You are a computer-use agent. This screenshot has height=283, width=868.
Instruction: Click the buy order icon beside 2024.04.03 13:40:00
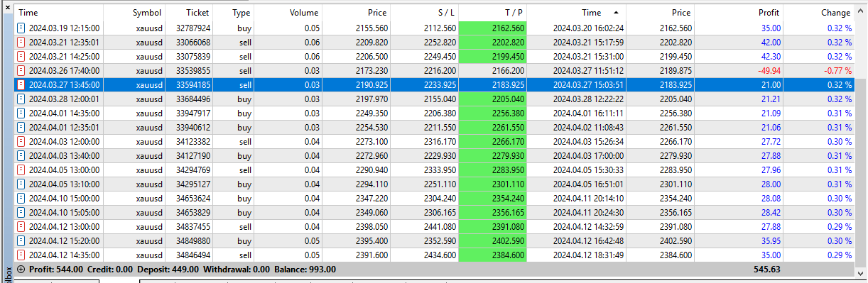[x=22, y=156]
